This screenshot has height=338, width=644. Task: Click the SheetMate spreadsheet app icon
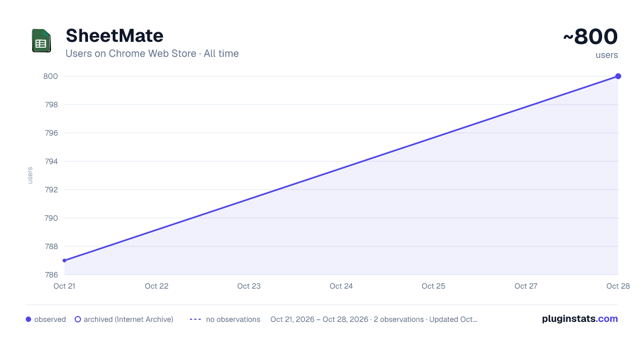(x=41, y=41)
